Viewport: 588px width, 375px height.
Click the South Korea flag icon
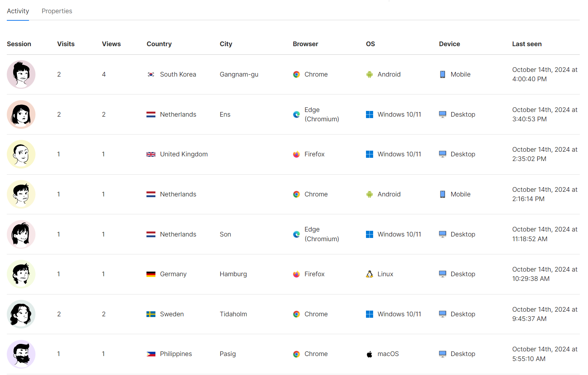click(x=151, y=74)
